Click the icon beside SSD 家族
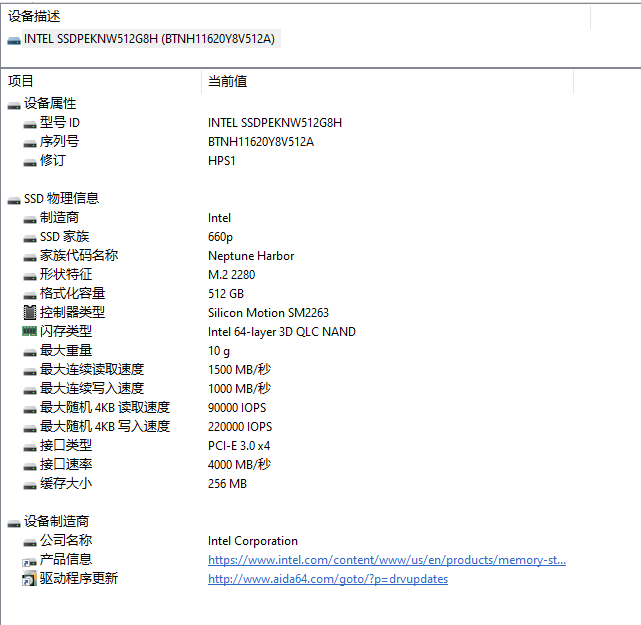Screen dimensions: 641x625 [x=30, y=238]
